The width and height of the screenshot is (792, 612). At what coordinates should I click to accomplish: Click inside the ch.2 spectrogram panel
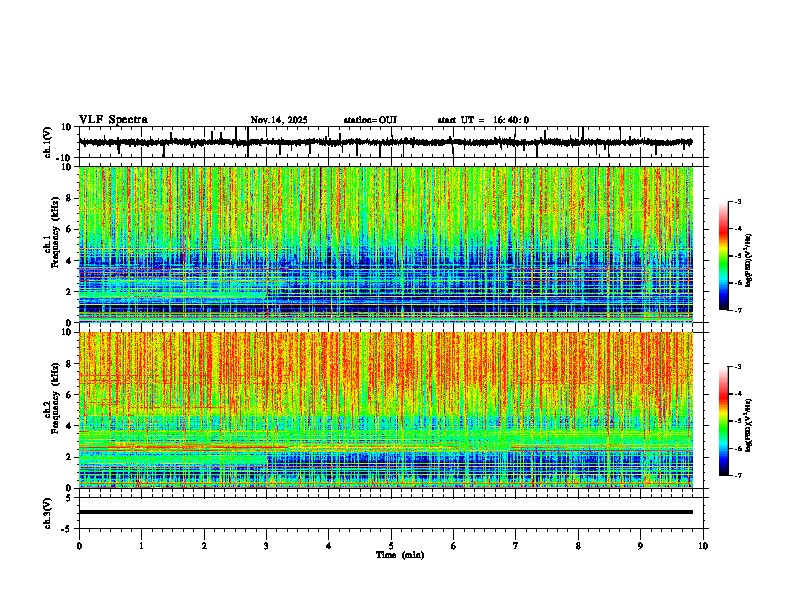[x=386, y=410]
